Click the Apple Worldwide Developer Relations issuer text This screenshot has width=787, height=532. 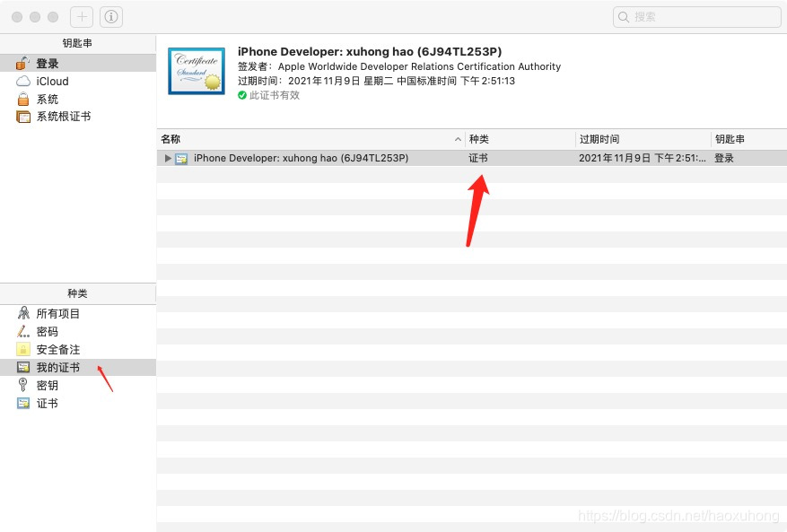419,66
